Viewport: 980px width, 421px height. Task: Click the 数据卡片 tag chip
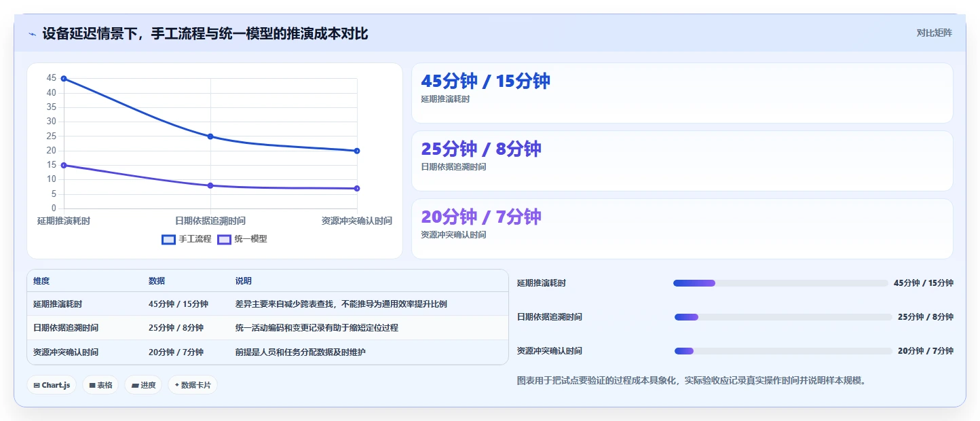193,385
